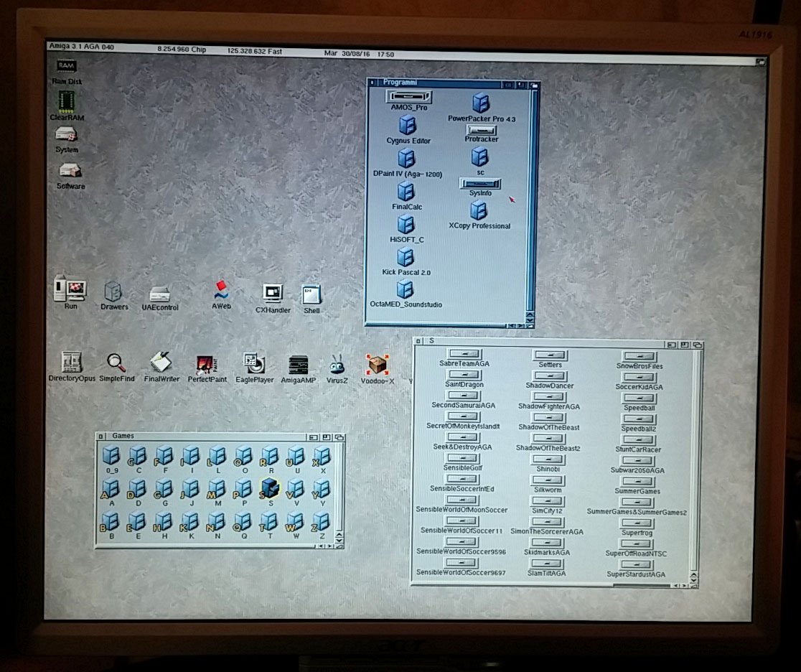Click the screen depth gadget at top right
This screenshot has height=672, width=801.
click(761, 61)
